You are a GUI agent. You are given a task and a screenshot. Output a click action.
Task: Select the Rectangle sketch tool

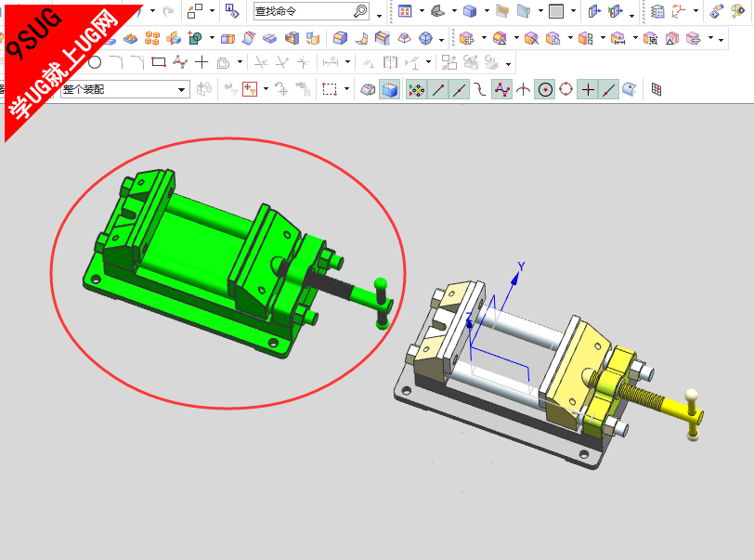[x=158, y=62]
